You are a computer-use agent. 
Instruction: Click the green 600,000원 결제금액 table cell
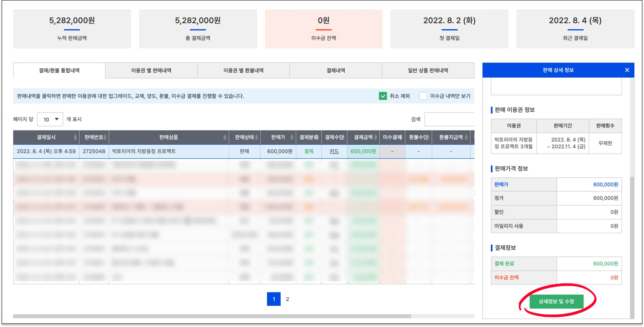point(363,151)
